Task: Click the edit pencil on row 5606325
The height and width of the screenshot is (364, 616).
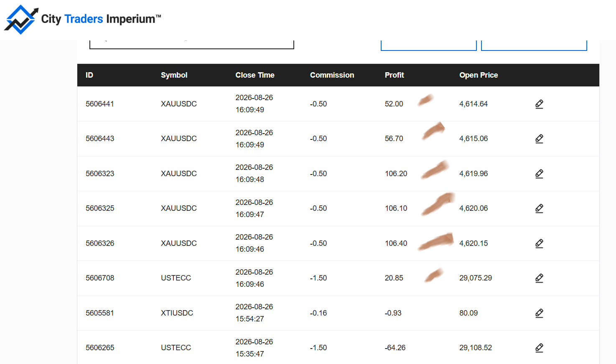Action: (539, 208)
